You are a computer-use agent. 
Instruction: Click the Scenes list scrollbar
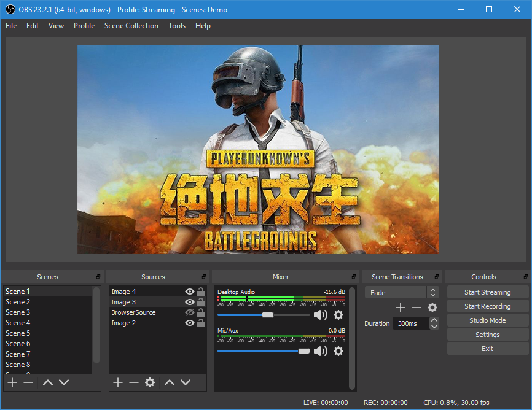96,325
